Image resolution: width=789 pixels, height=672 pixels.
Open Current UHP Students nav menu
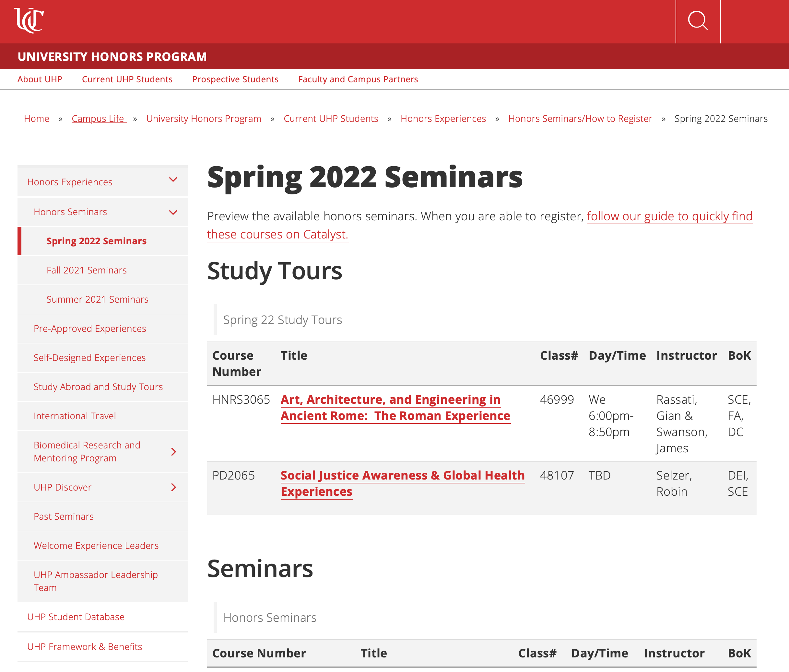coord(127,79)
